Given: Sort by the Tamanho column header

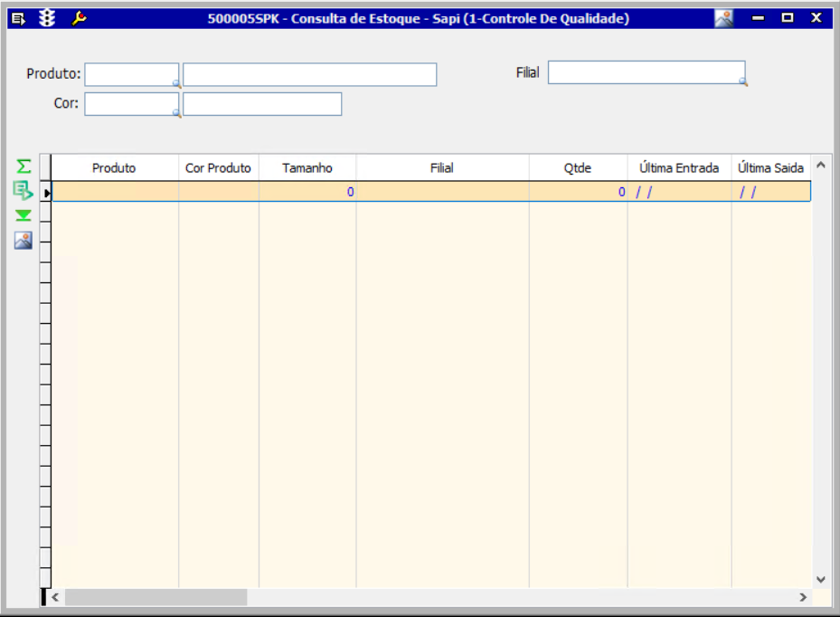Looking at the screenshot, I should [x=307, y=167].
